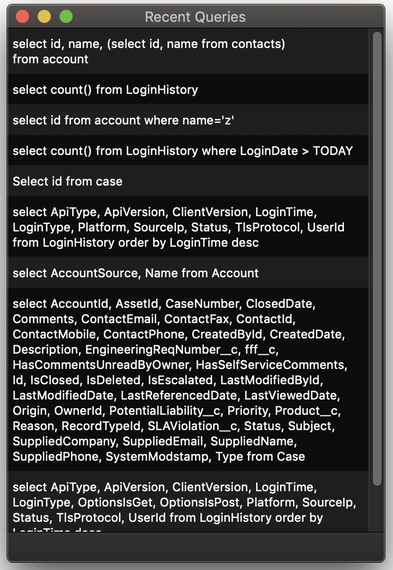The image size is (393, 570).
Task: Click the empty status bar at window bottom
Action: coord(196,547)
